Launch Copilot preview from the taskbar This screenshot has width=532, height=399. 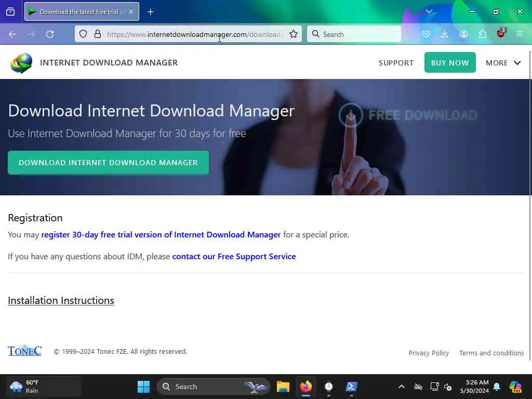click(x=515, y=387)
